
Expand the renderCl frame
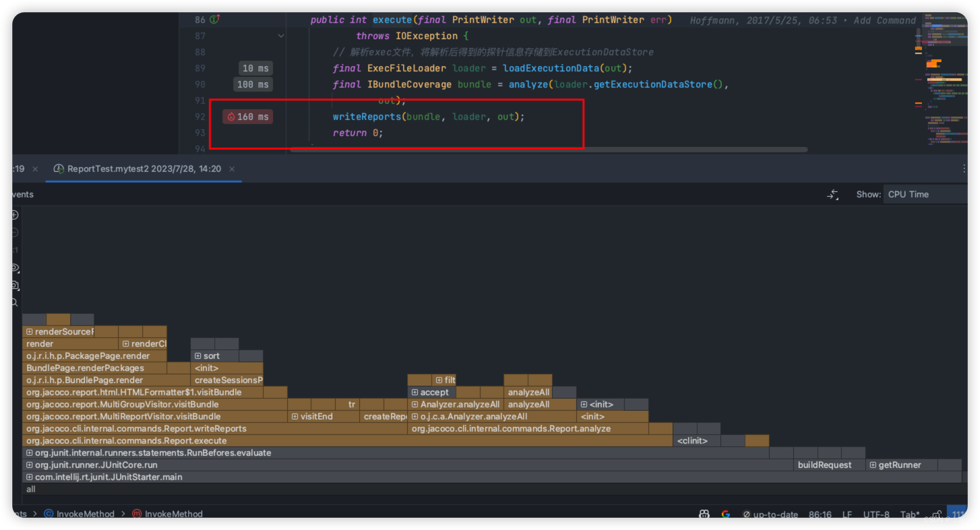[125, 344]
